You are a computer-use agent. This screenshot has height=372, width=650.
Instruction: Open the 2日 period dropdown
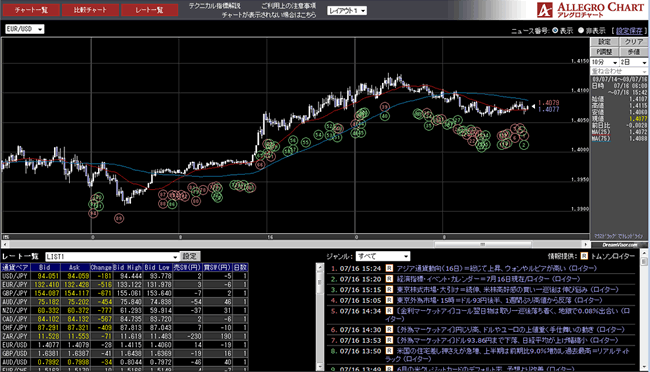(633, 62)
